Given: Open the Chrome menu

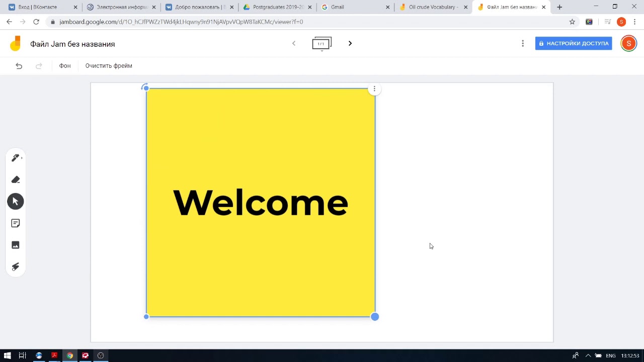Looking at the screenshot, I should [x=635, y=22].
